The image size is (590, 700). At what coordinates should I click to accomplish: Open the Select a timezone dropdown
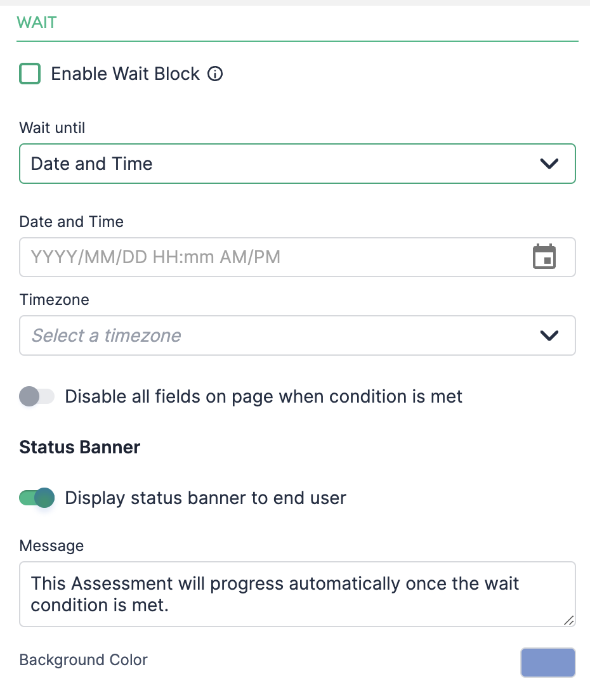tap(298, 335)
